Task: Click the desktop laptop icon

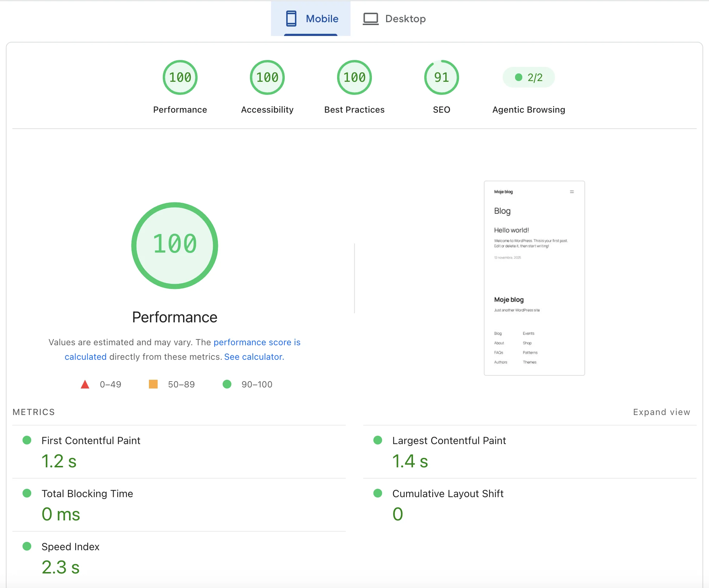Action: (x=370, y=19)
